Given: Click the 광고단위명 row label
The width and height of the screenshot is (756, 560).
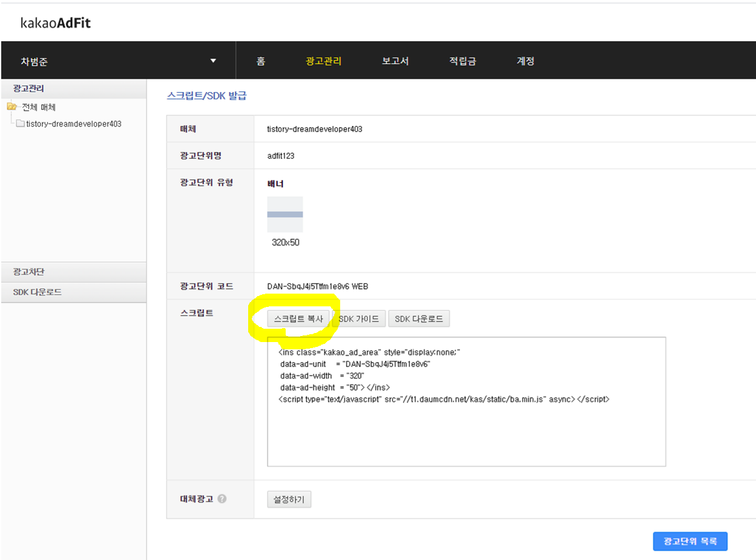Looking at the screenshot, I should (x=200, y=156).
